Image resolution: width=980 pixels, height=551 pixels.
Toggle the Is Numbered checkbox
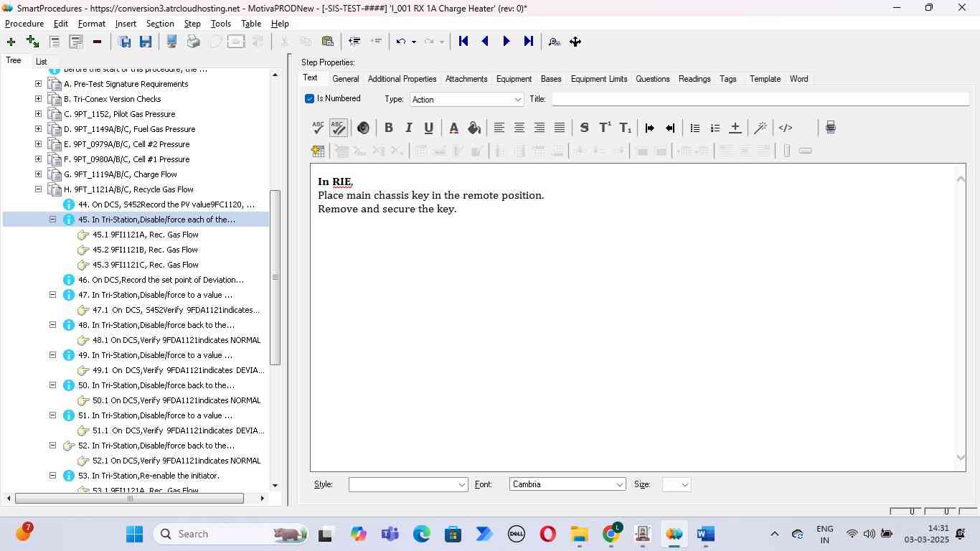[309, 99]
